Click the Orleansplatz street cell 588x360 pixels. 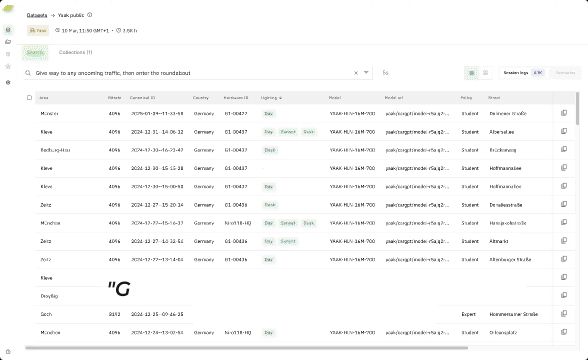pyautogui.click(x=503, y=333)
